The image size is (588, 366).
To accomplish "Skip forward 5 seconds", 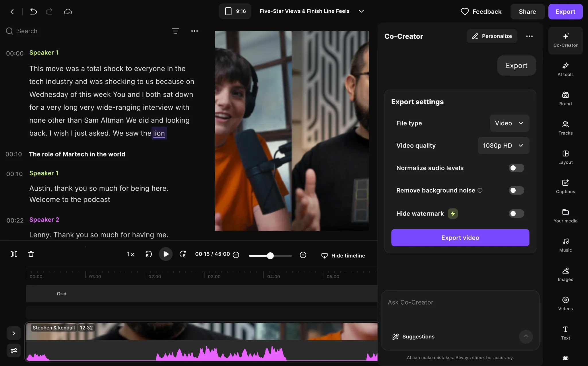I will click(x=183, y=254).
